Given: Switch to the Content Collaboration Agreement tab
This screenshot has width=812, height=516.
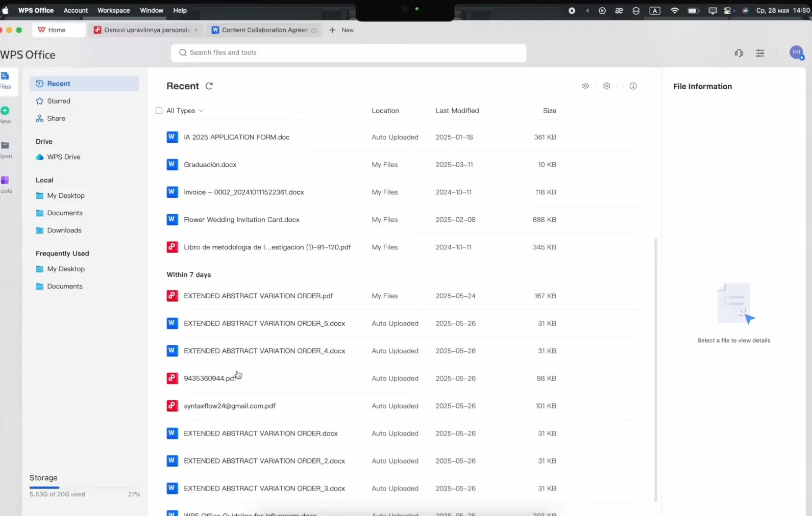Looking at the screenshot, I should coord(264,30).
